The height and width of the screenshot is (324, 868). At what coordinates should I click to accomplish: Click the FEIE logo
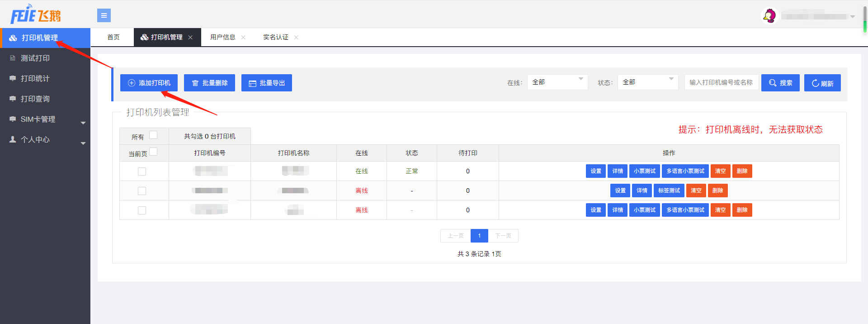35,15
